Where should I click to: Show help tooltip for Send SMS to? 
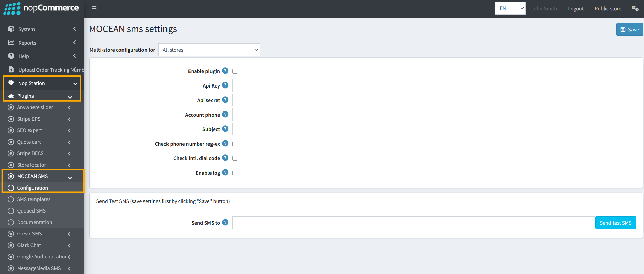point(225,222)
